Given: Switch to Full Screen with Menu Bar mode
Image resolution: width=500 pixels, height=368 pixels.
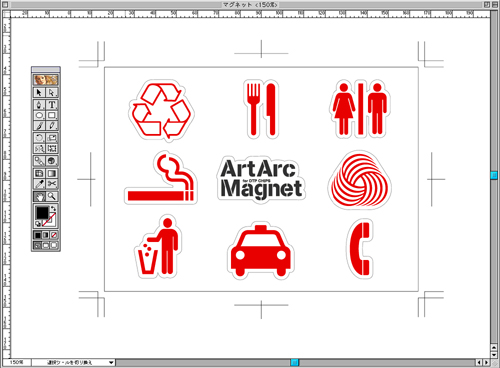Looking at the screenshot, I should point(46,246).
